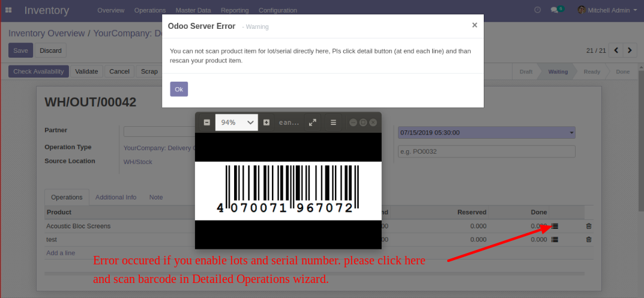The height and width of the screenshot is (298, 644).
Task: Click Add a line link
Action: [61, 253]
